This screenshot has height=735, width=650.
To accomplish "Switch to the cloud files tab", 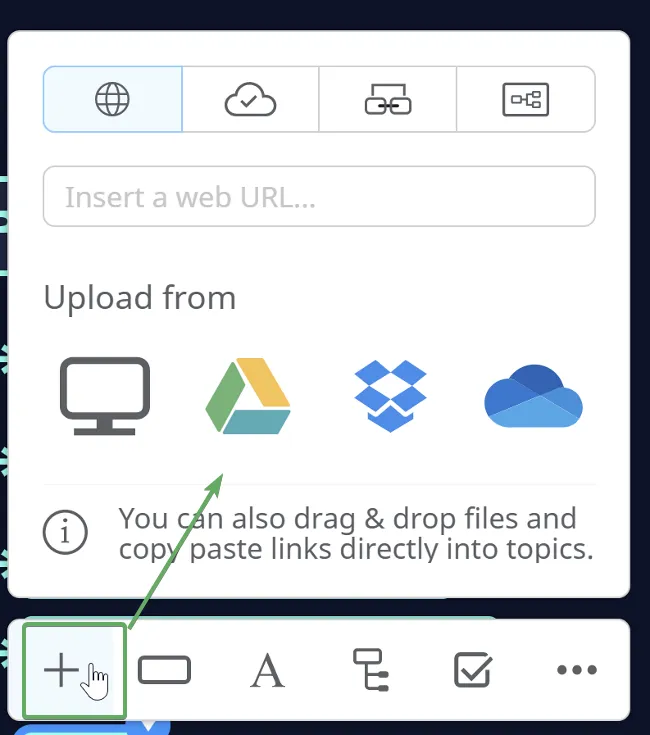I will [250, 99].
